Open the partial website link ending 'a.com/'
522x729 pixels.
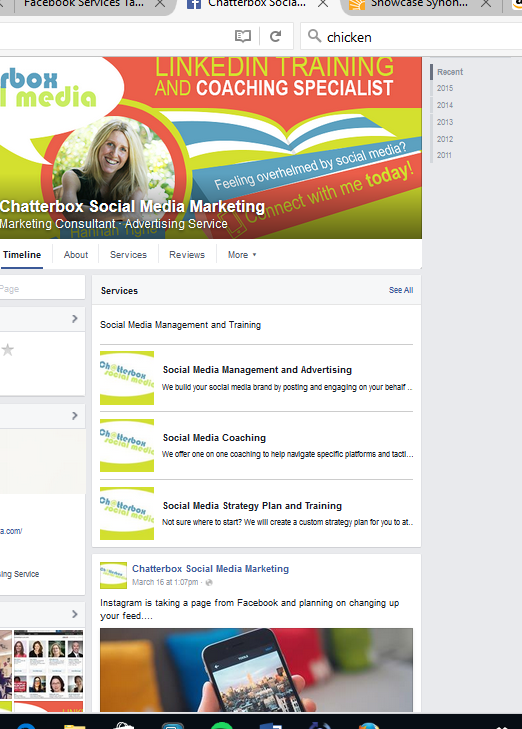(x=11, y=531)
